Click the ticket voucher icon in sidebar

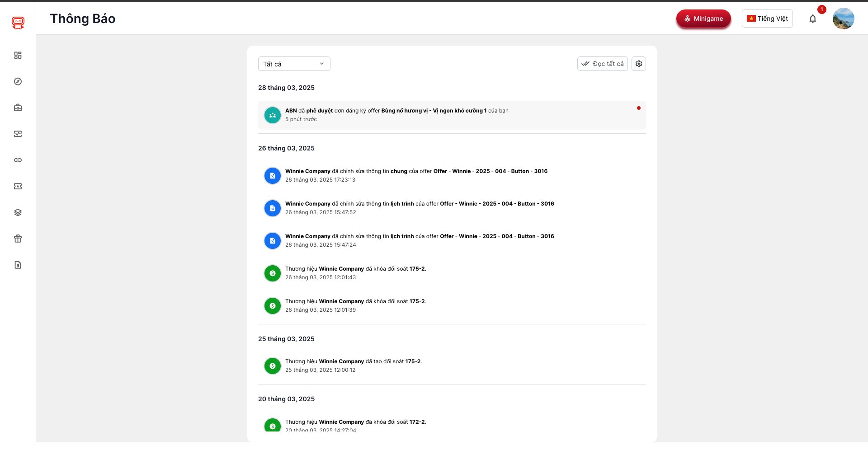(x=18, y=186)
